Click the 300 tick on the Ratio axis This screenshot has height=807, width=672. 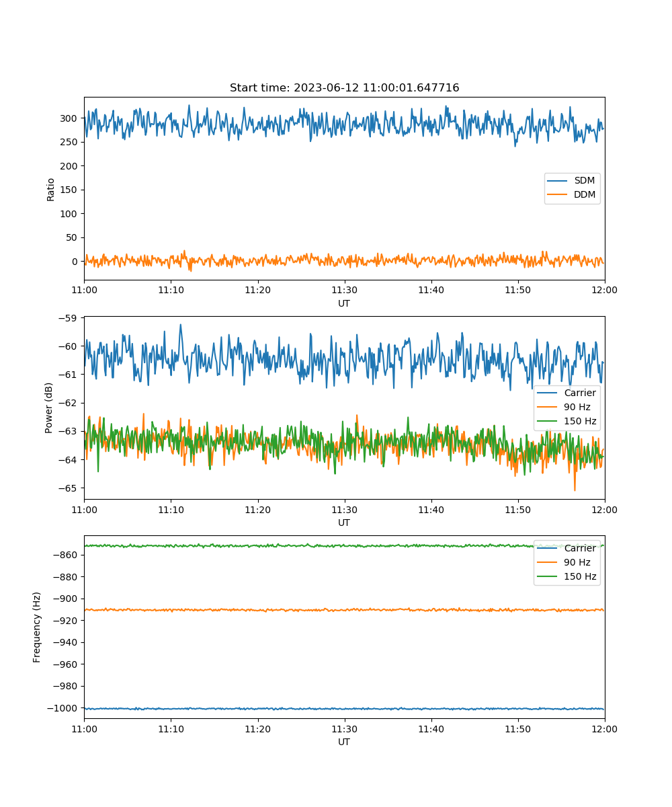click(70, 118)
